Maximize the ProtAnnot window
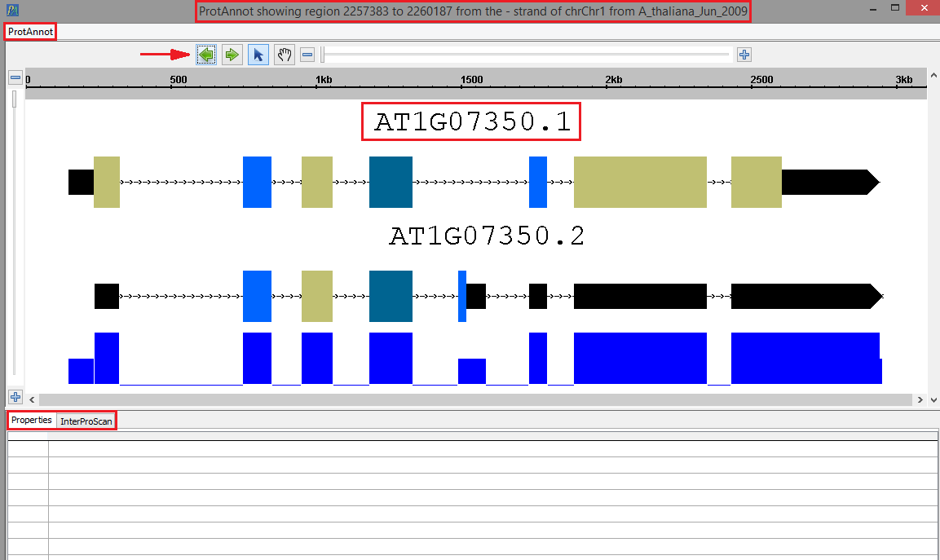Image resolution: width=940 pixels, height=560 pixels. point(895,8)
